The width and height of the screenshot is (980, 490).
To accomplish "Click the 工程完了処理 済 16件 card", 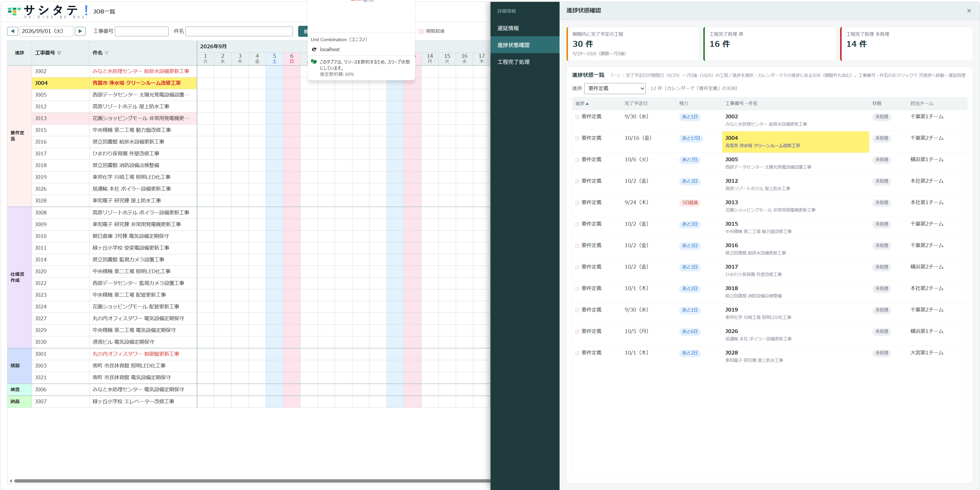I will point(769,44).
